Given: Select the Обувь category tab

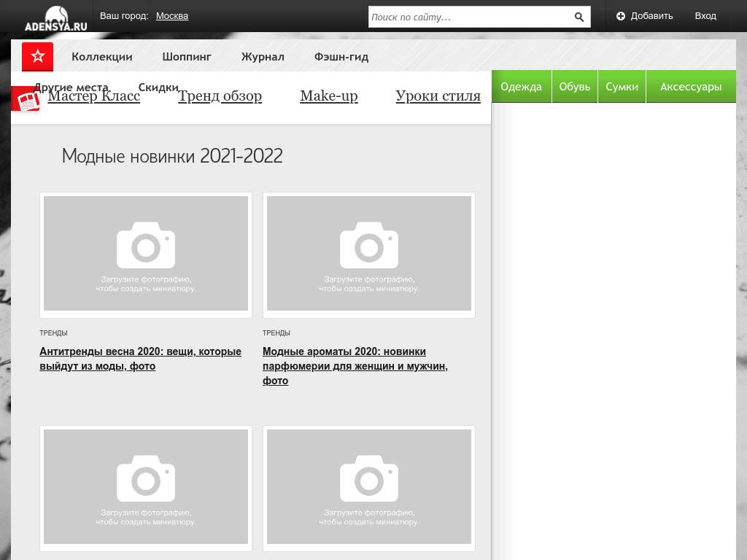Looking at the screenshot, I should [574, 87].
